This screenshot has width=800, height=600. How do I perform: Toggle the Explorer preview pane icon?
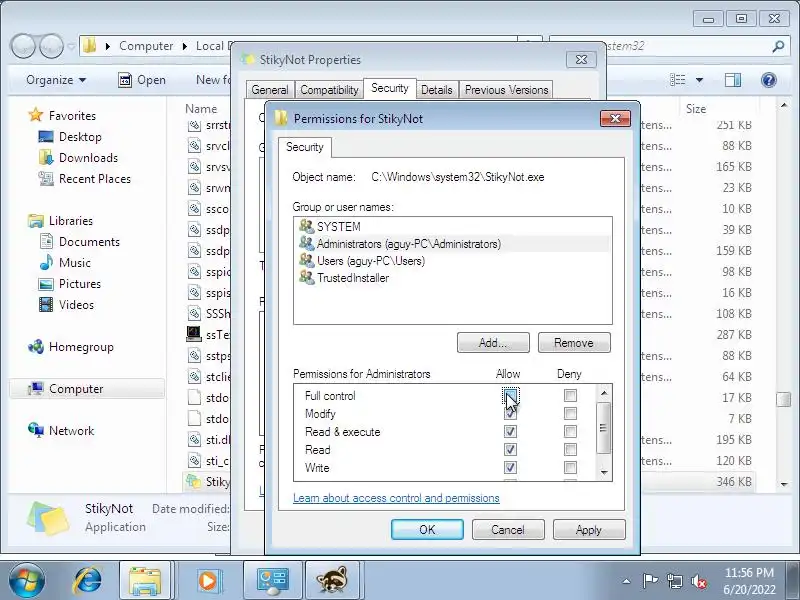(733, 80)
